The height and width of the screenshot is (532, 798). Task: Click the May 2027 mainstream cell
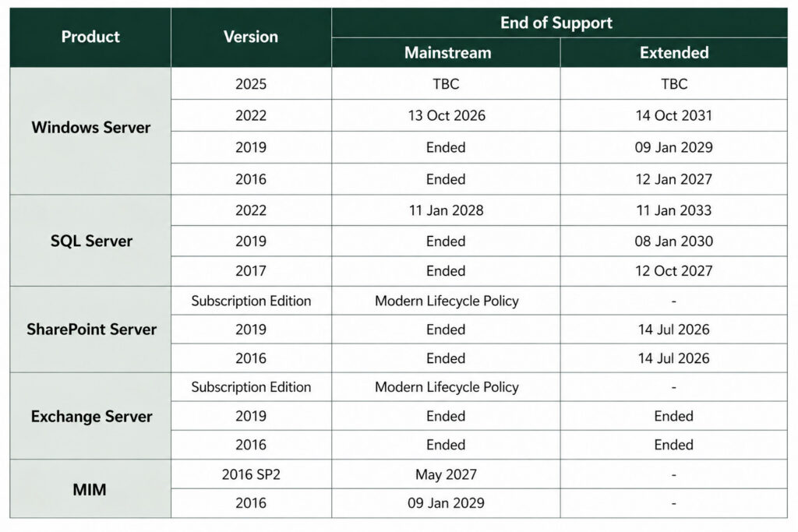(x=447, y=474)
